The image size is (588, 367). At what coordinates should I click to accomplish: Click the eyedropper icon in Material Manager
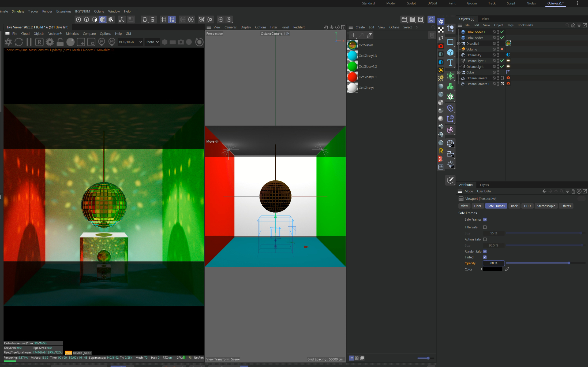click(x=369, y=35)
